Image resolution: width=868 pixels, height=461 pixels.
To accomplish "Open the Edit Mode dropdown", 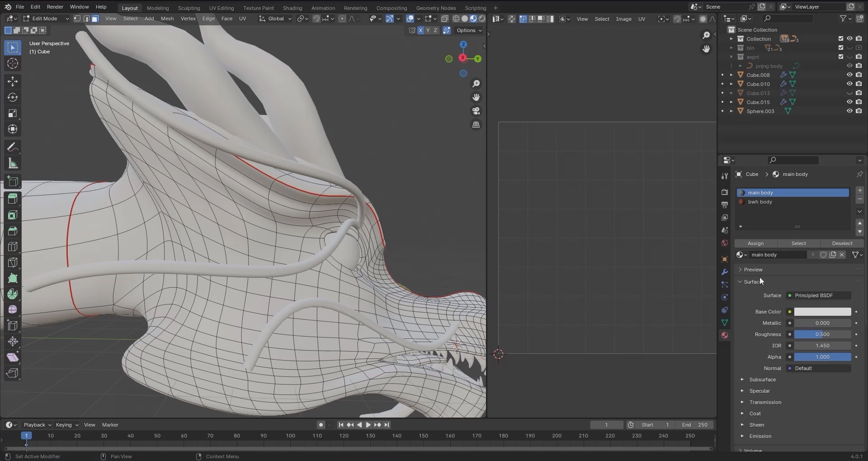I will tap(45, 19).
